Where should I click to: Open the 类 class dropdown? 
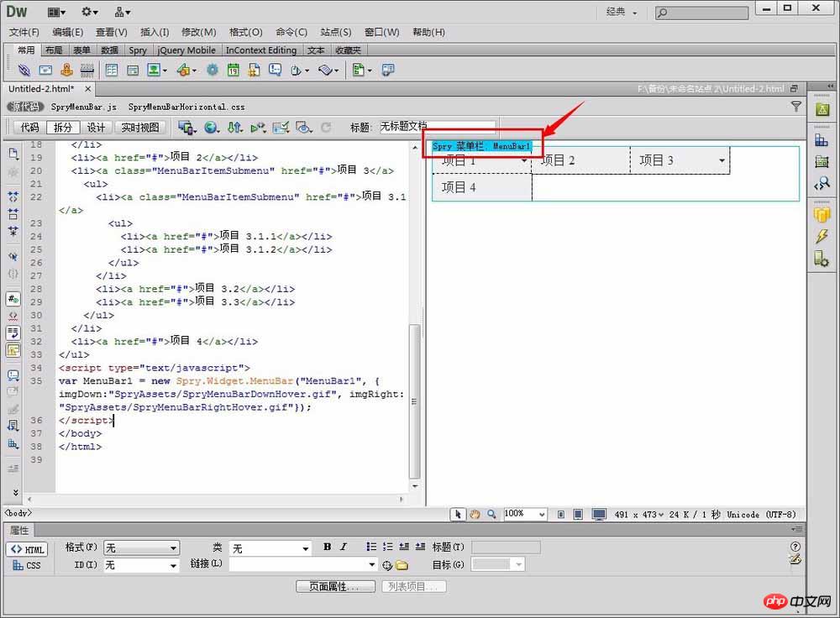[270, 548]
